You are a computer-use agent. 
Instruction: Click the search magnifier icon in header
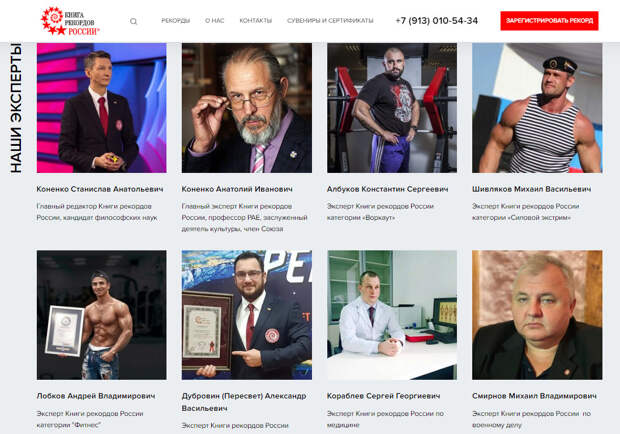pyautogui.click(x=134, y=21)
